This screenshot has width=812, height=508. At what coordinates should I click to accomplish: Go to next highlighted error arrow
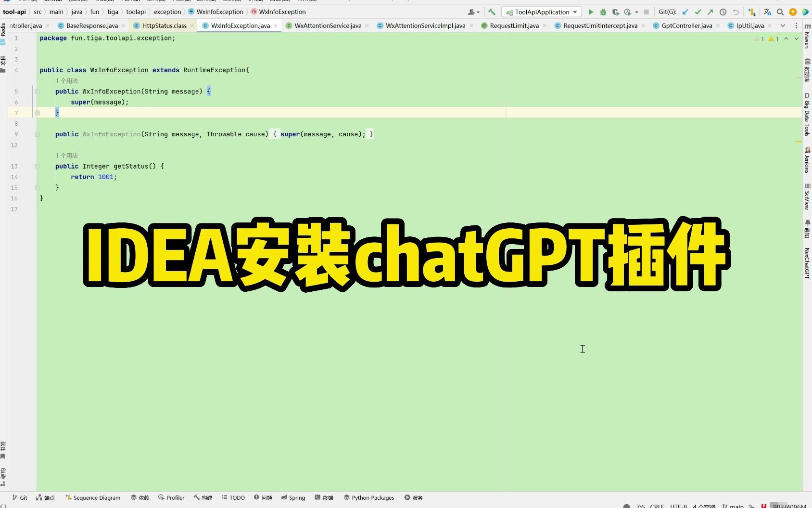pyautogui.click(x=796, y=39)
